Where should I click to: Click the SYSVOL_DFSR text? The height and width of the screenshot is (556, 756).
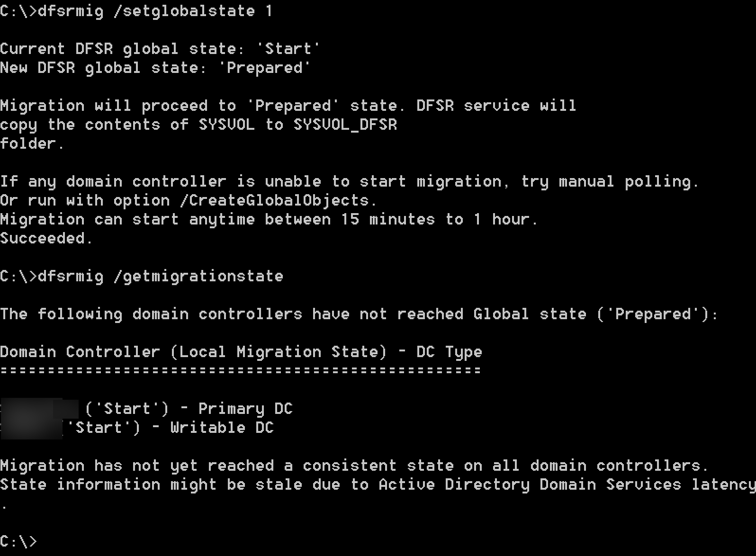tap(345, 125)
